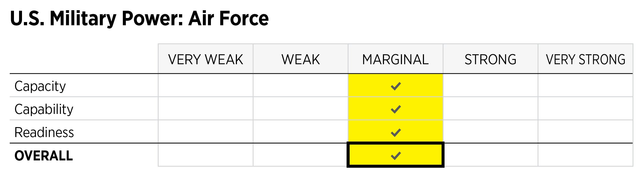Click the checkmark in the Capacity row
The height and width of the screenshot is (176, 644).
(396, 86)
